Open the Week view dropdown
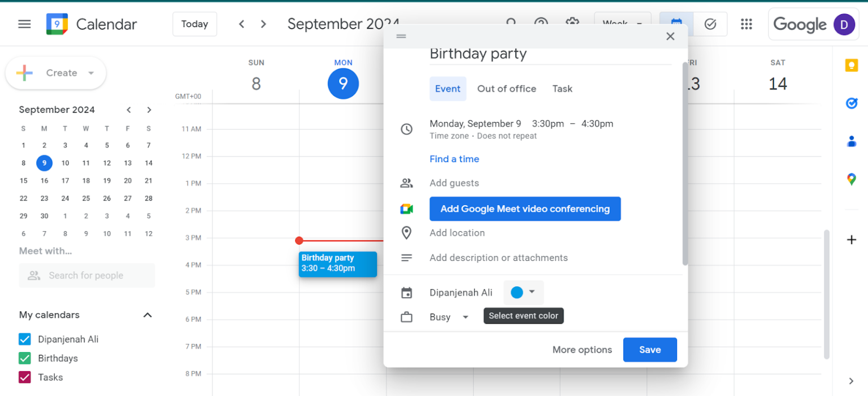The width and height of the screenshot is (868, 396). tap(622, 24)
